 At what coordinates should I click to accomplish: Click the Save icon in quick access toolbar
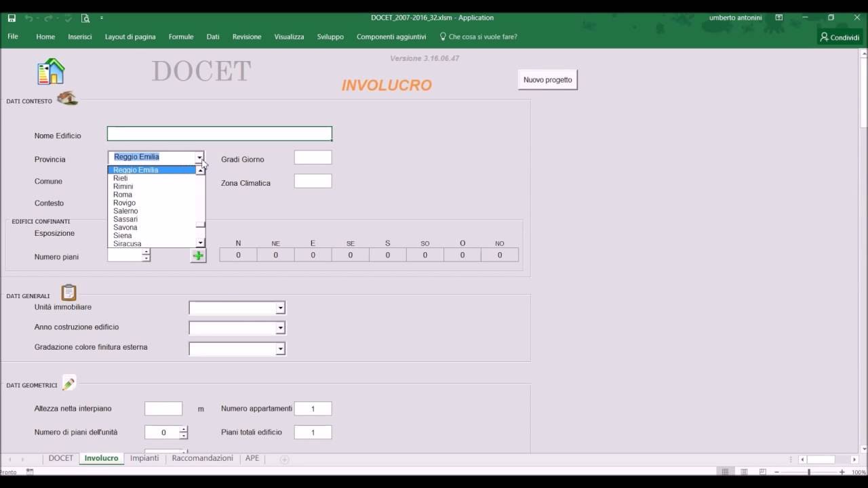click(x=12, y=18)
